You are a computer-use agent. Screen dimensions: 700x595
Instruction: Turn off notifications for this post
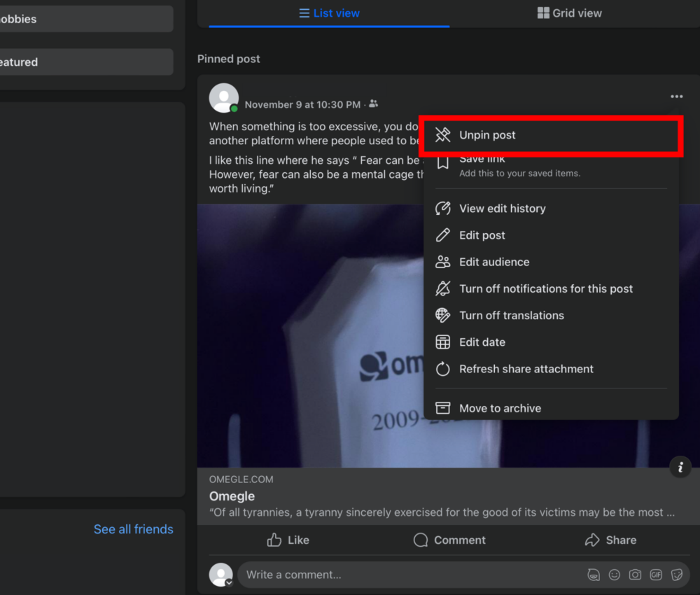click(x=546, y=288)
